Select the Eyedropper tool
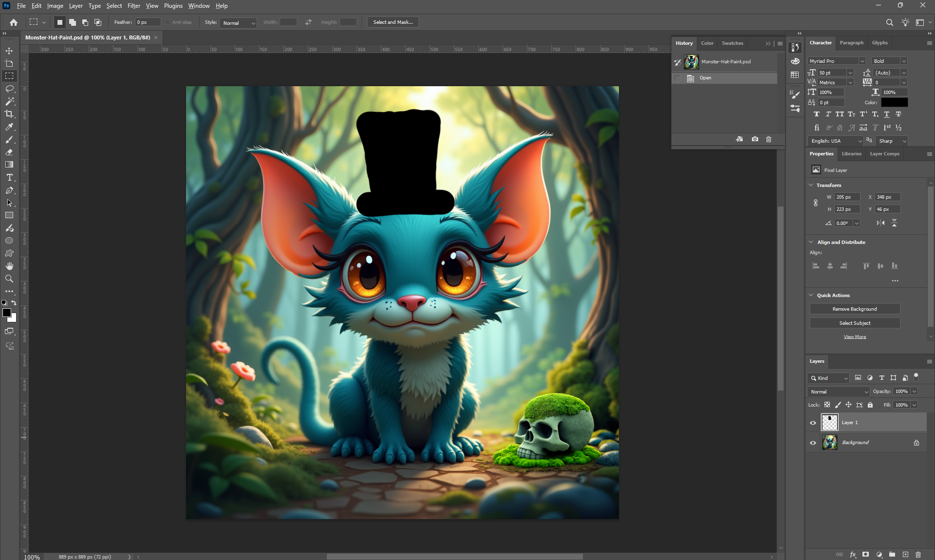Viewport: 935px width, 560px height. (x=9, y=127)
